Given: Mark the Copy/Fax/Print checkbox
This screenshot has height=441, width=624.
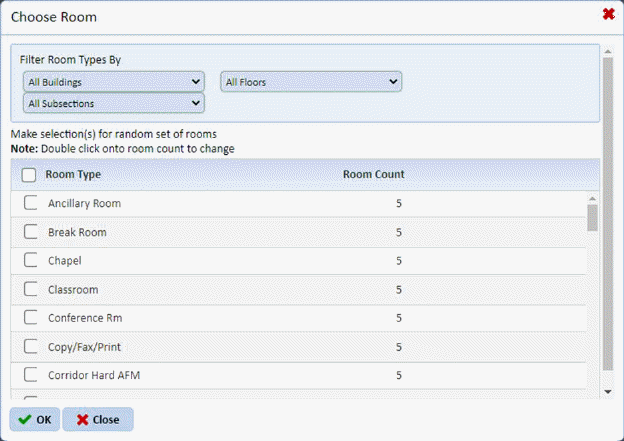Looking at the screenshot, I should 31,347.
